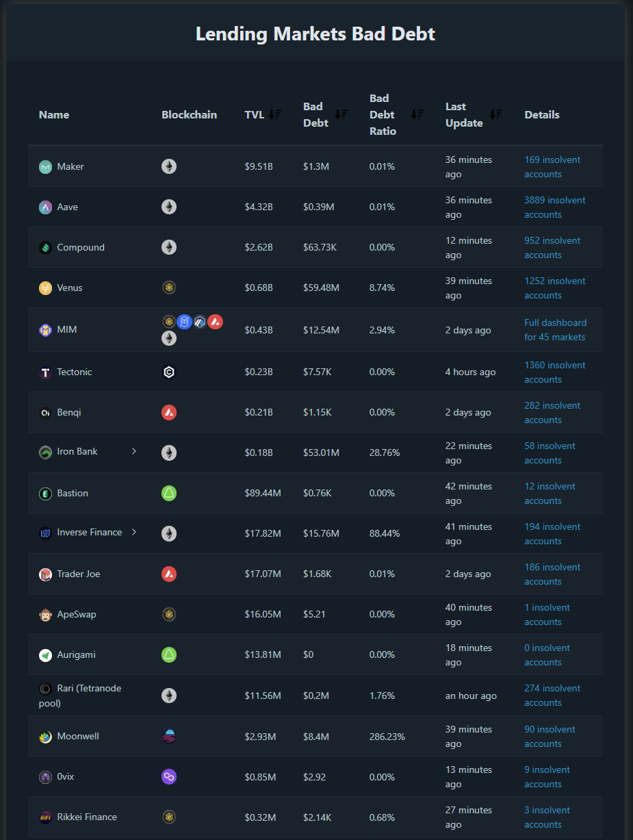Click the Cronos blockchain icon for Tectonic
Viewport: 633px width, 840px height.
pyautogui.click(x=169, y=372)
